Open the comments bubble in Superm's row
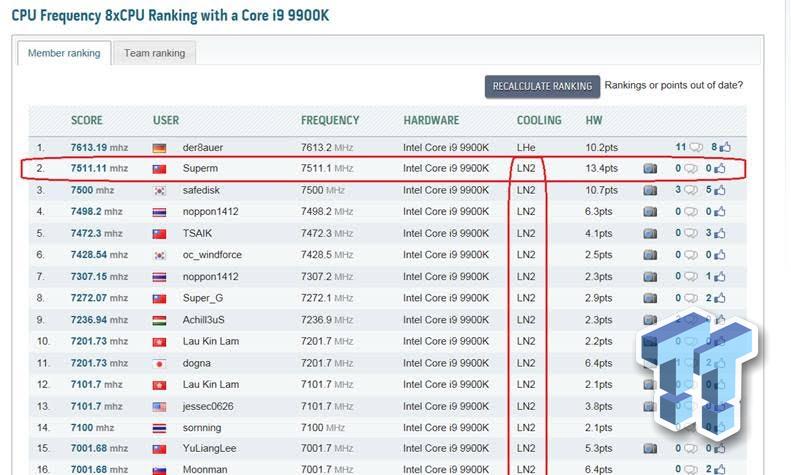The image size is (791, 475). (x=691, y=168)
